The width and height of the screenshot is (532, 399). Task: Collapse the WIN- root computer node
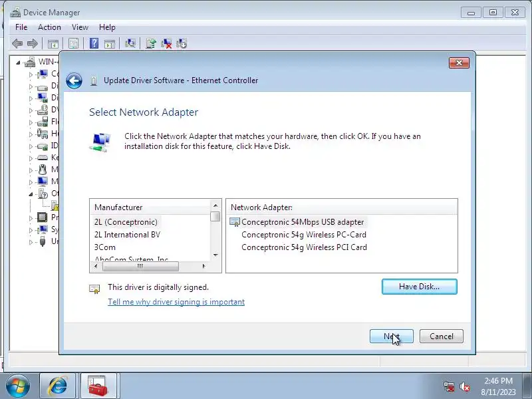click(x=18, y=63)
